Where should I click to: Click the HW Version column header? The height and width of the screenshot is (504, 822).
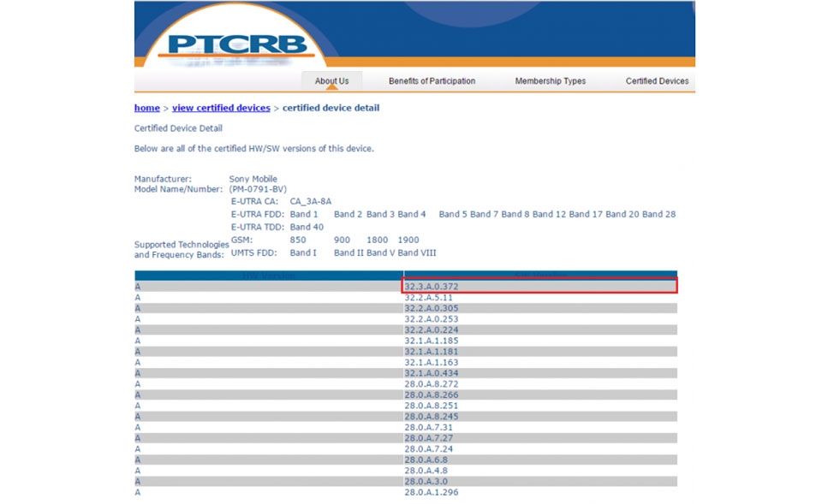(269, 276)
